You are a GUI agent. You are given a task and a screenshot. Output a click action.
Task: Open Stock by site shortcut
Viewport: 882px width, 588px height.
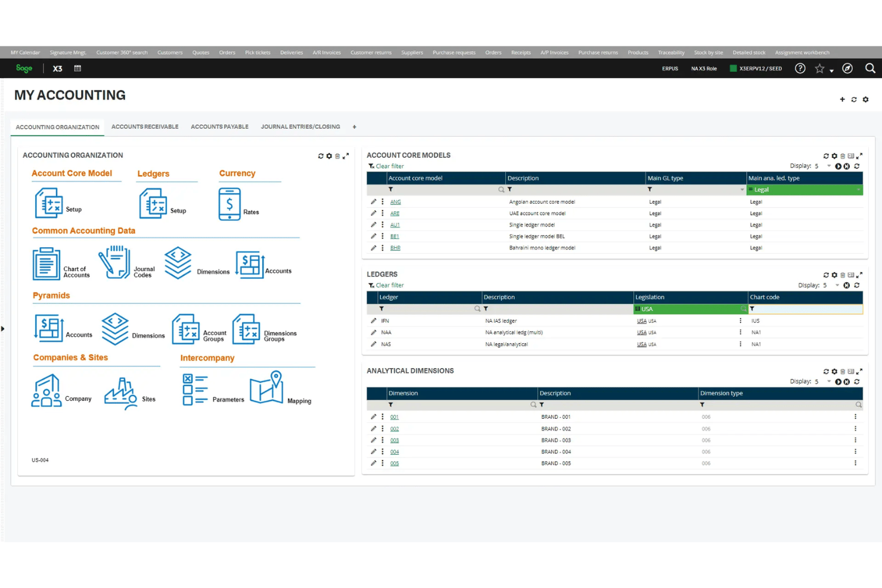point(709,52)
